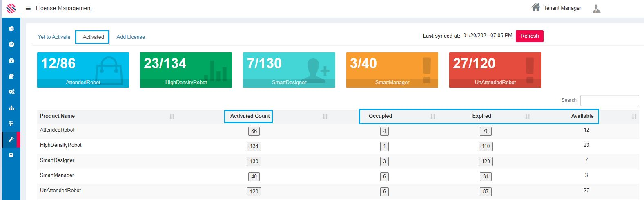The width and height of the screenshot is (644, 200).
Task: Select the sliders icon in sidebar
Action: tap(11, 123)
